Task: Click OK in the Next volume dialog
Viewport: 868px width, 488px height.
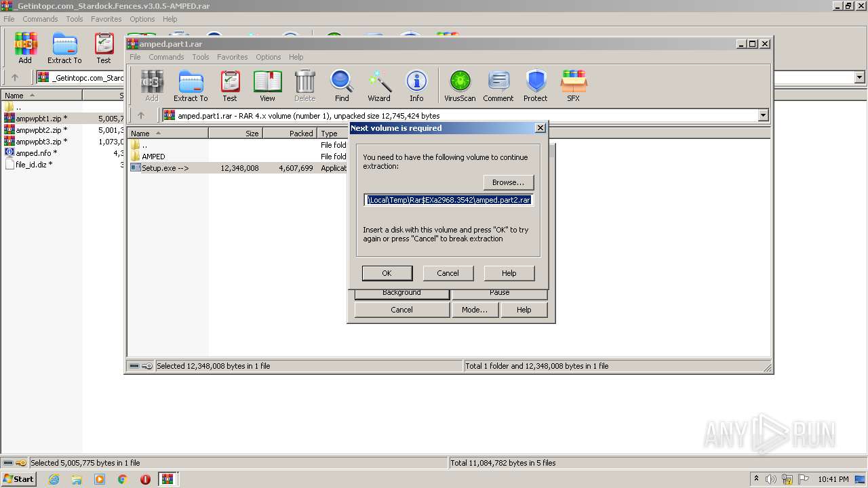Action: pos(387,273)
